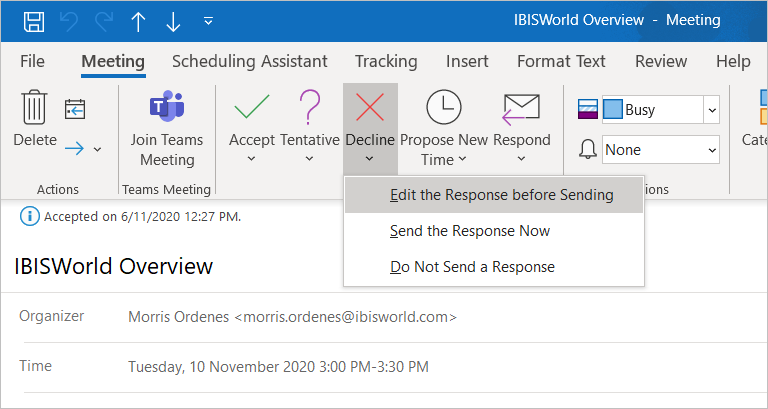Mark the meeting as Tentative
The image size is (768, 409).
(311, 108)
